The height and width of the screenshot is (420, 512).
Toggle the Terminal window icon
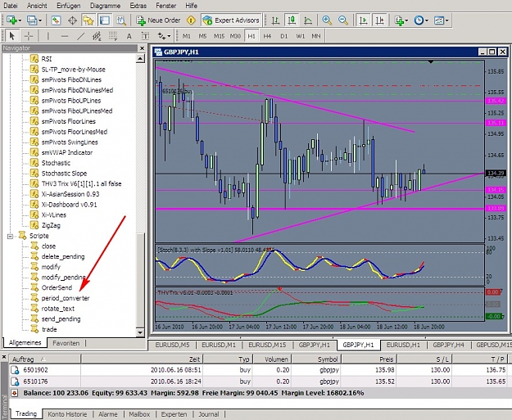coord(105,20)
